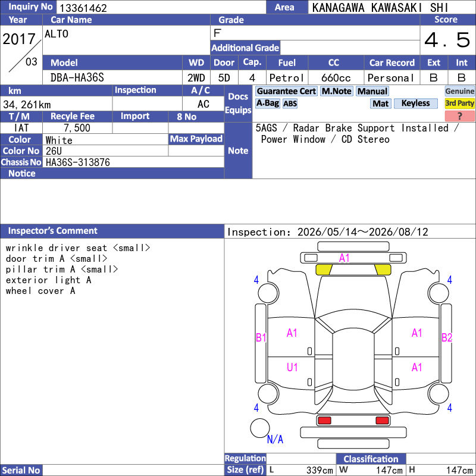Click the Inquiry No value 13361462
Image resolution: width=476 pixels, height=476 pixels.
83,8
